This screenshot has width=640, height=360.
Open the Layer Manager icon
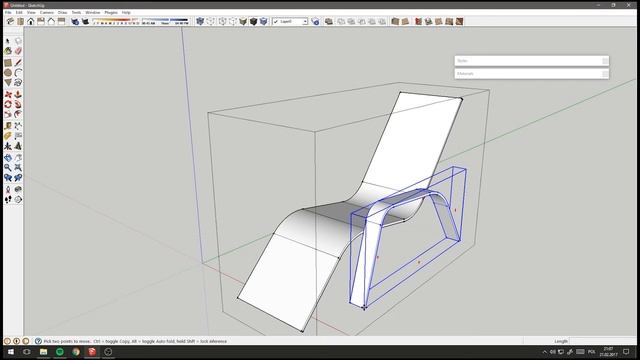click(x=315, y=21)
